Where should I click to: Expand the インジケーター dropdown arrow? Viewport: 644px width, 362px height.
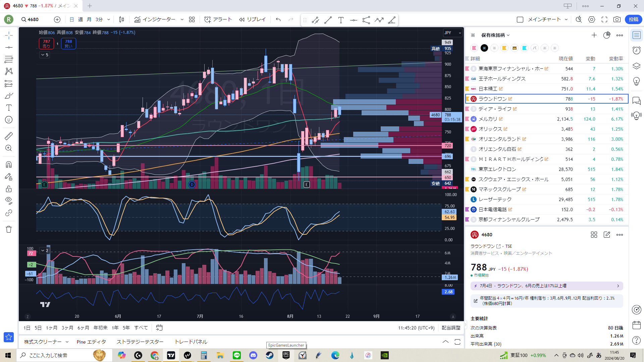click(182, 19)
